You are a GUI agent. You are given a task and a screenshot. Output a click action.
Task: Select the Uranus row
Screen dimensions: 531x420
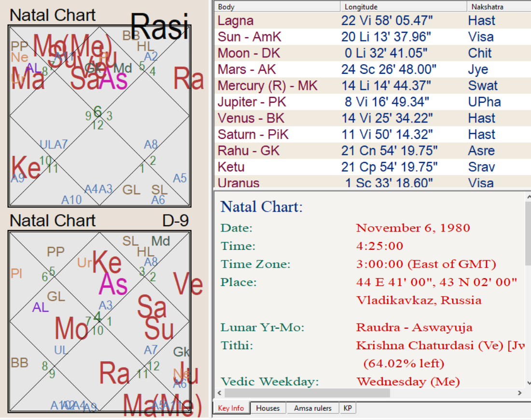pos(373,182)
